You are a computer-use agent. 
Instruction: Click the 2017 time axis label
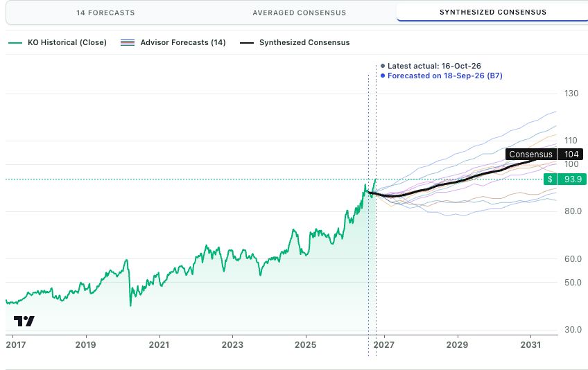click(x=16, y=344)
